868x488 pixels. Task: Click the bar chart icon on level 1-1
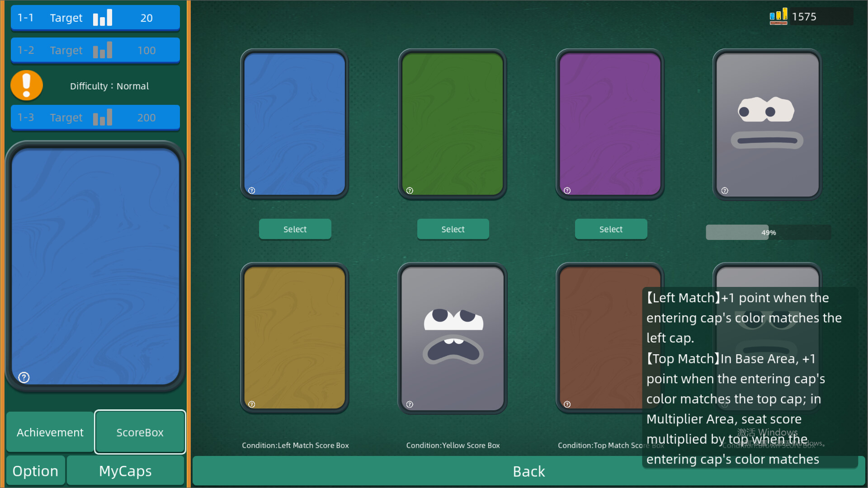point(103,18)
